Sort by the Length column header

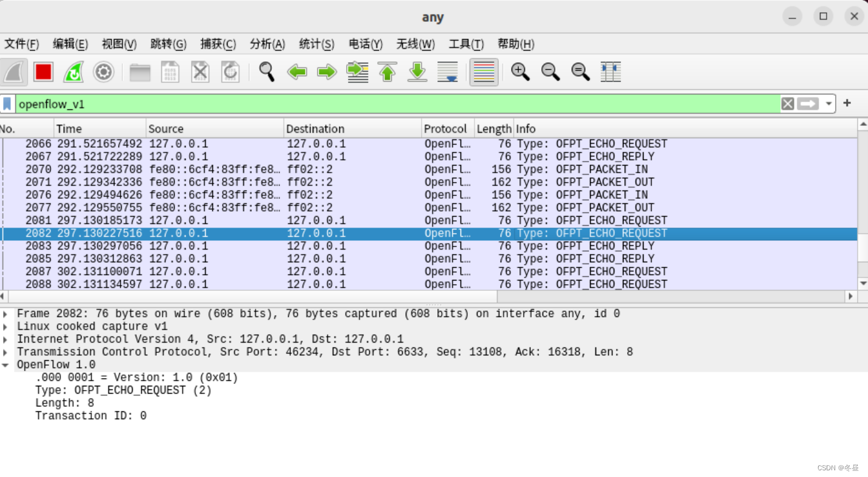pyautogui.click(x=494, y=128)
